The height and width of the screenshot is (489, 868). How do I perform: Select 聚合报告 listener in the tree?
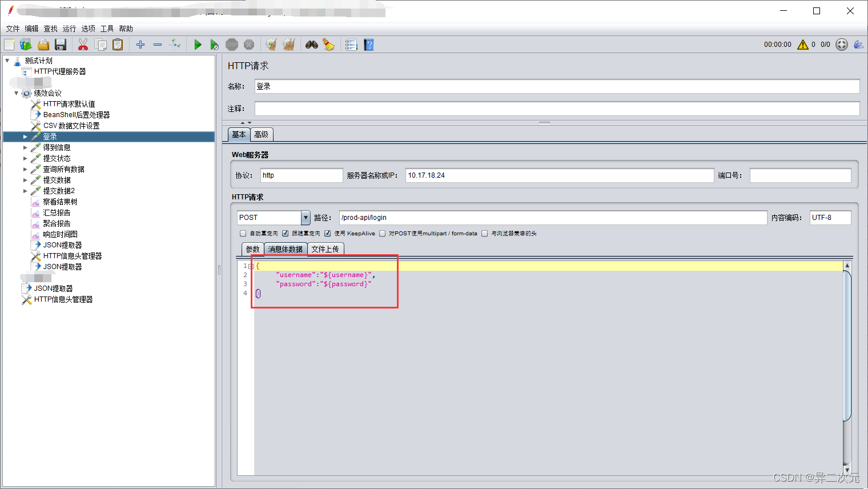[x=57, y=223]
